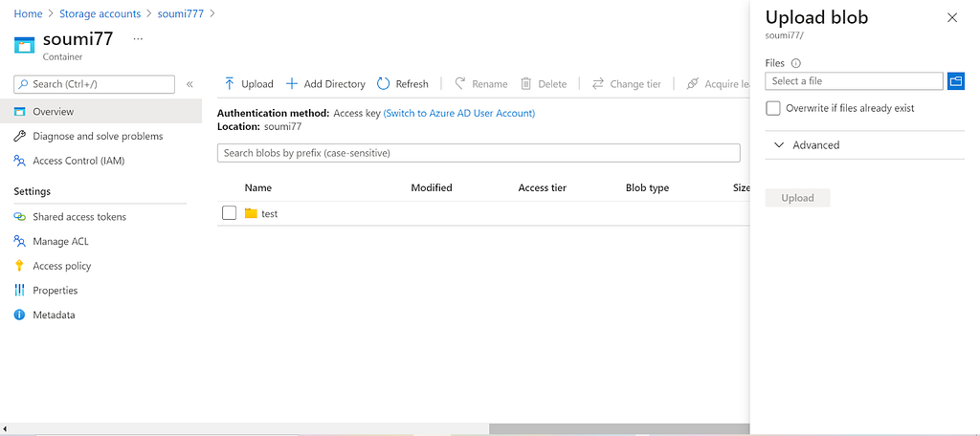Click the Delete toolbar item

(544, 84)
